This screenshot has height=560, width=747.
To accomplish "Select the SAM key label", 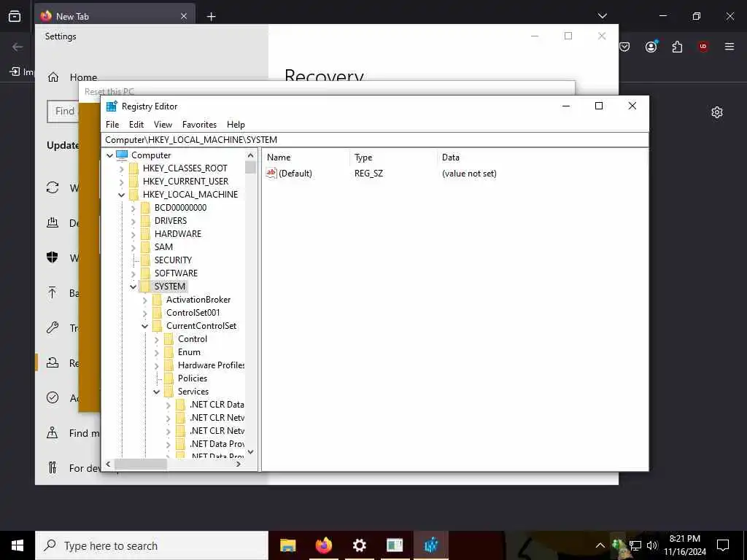I will (163, 246).
